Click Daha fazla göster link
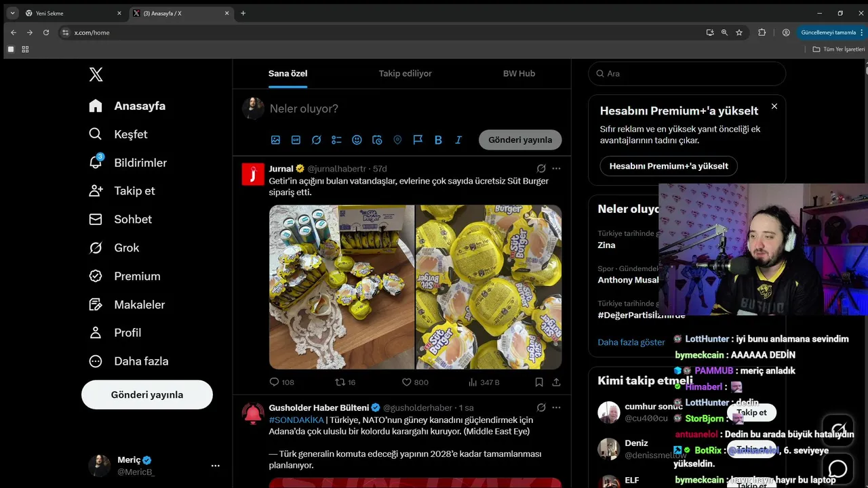868x488 pixels. pyautogui.click(x=631, y=342)
